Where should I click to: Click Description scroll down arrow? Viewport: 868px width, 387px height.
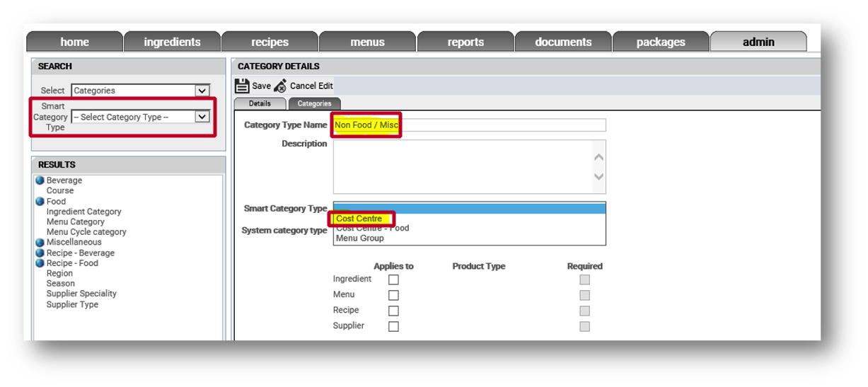coord(599,176)
